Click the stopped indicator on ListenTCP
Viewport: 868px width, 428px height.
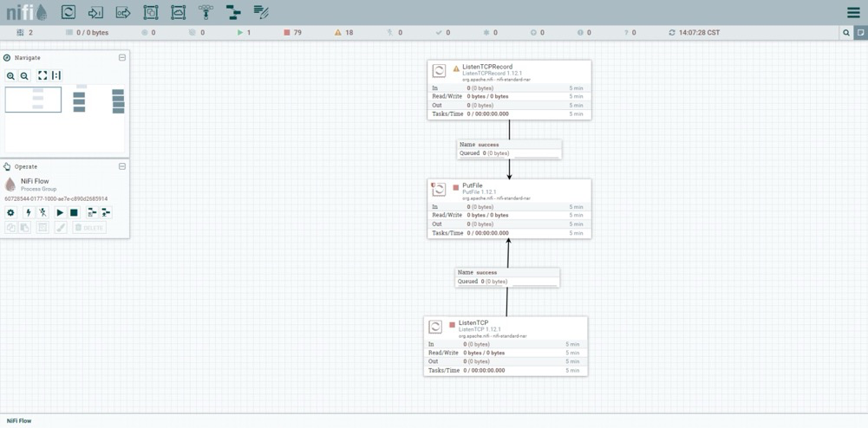coord(453,325)
